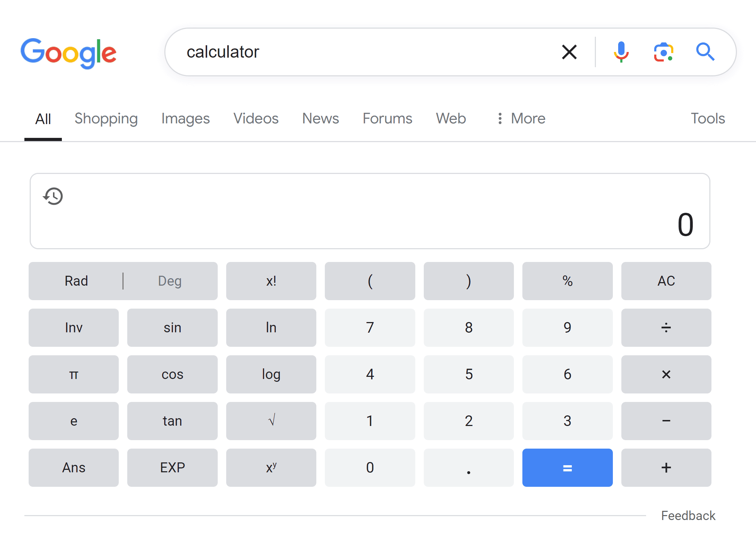Click the calculation history icon

tap(53, 195)
